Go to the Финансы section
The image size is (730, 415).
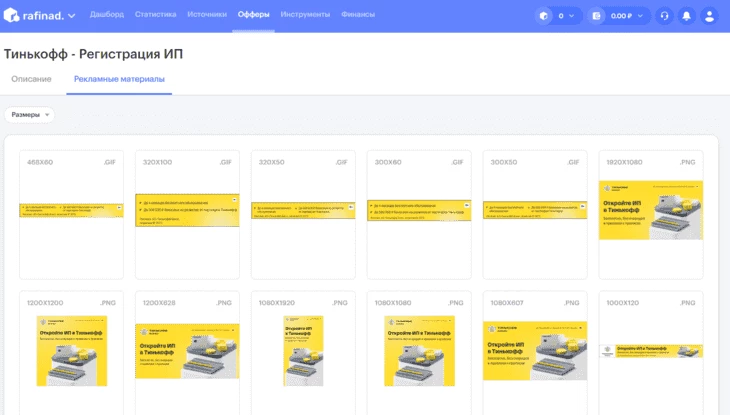pos(358,14)
